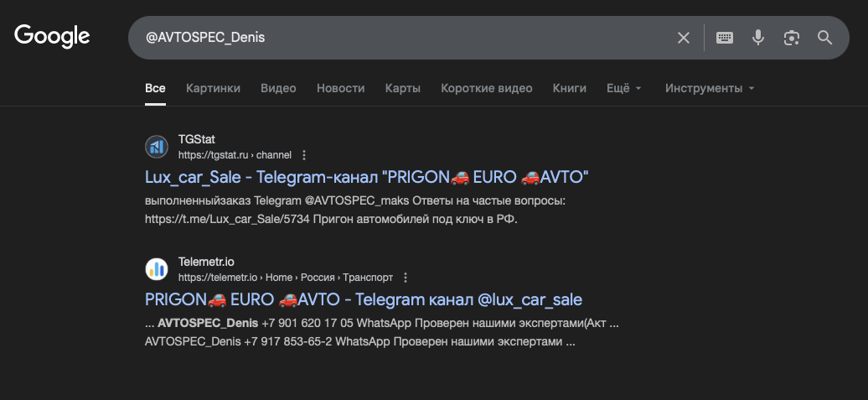Open options menu for TGStat result
This screenshot has width=868, height=400.
point(304,155)
